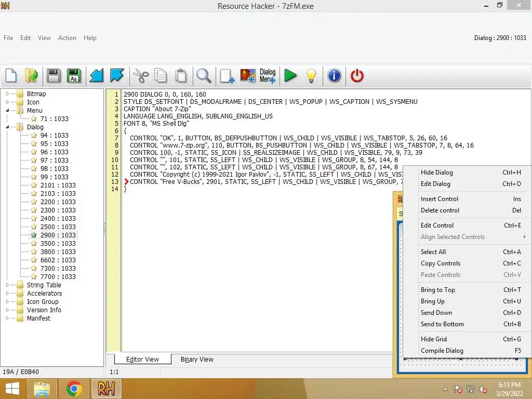Open the Dialog Menu add icon
Image resolution: width=532 pixels, height=399 pixels.
tap(268, 75)
